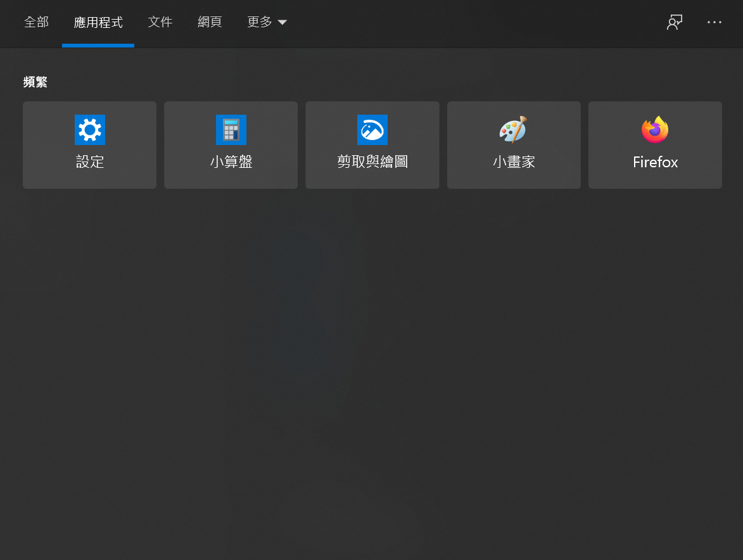Click the feedback person icon

pyautogui.click(x=675, y=22)
